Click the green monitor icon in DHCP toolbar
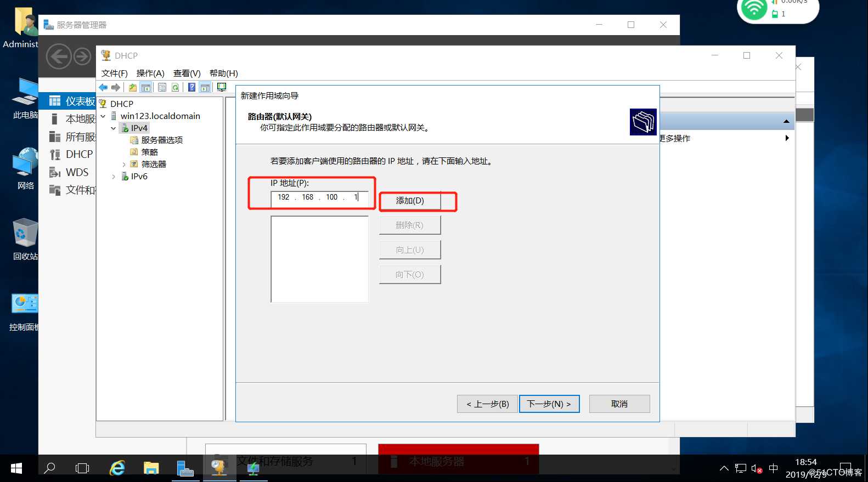 click(x=222, y=87)
